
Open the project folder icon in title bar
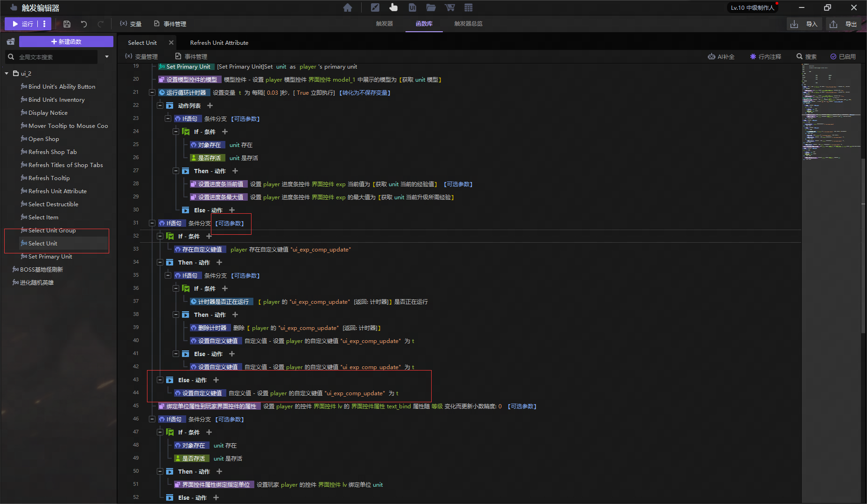(x=431, y=7)
